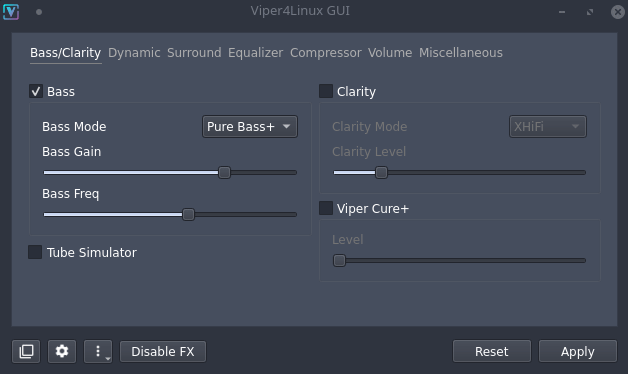
Task: Click the Viper4Linux logo in title bar
Action: click(x=11, y=12)
